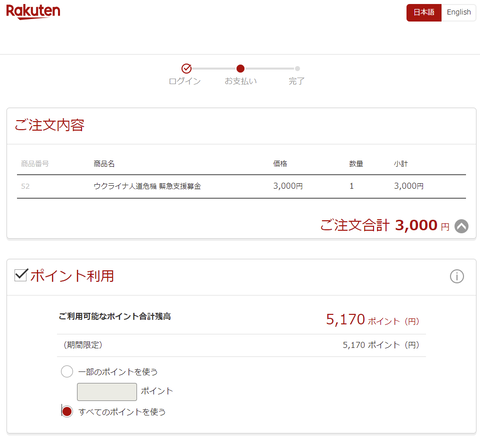The height and width of the screenshot is (436, 480).
Task: Click product name ウクライナ人道危機 row text
Action: pyautogui.click(x=147, y=186)
